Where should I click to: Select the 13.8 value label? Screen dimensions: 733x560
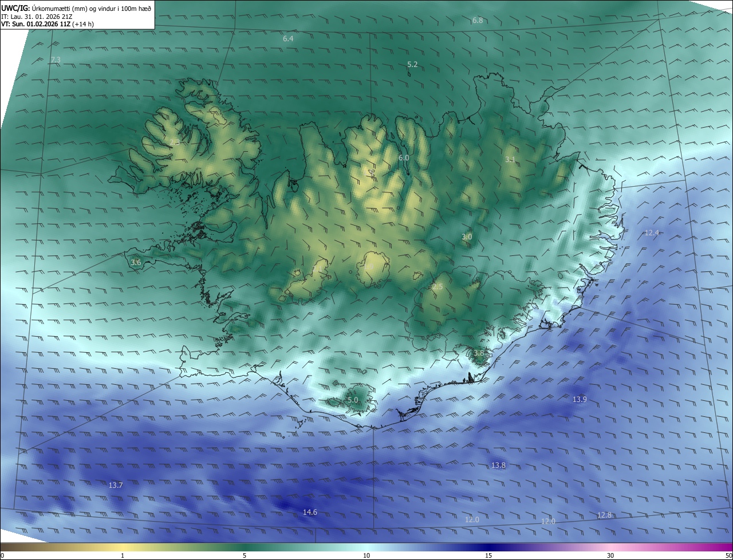(x=499, y=466)
